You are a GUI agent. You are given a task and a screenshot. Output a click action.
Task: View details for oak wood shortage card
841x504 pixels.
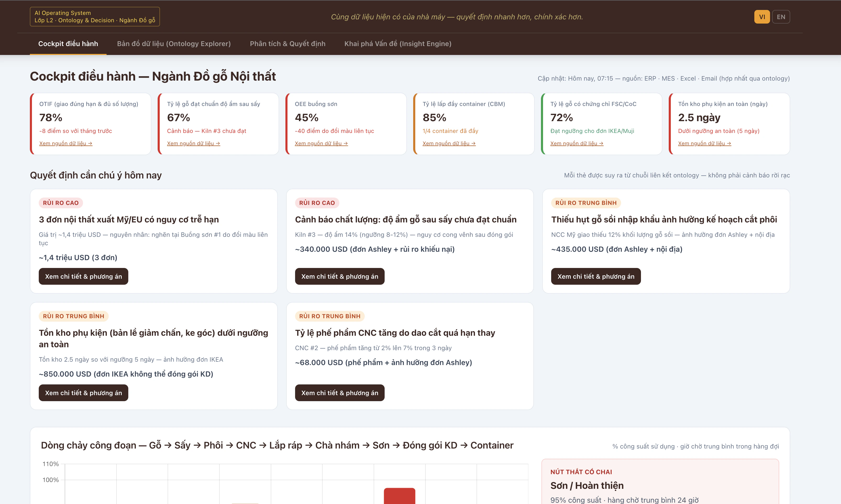(596, 276)
